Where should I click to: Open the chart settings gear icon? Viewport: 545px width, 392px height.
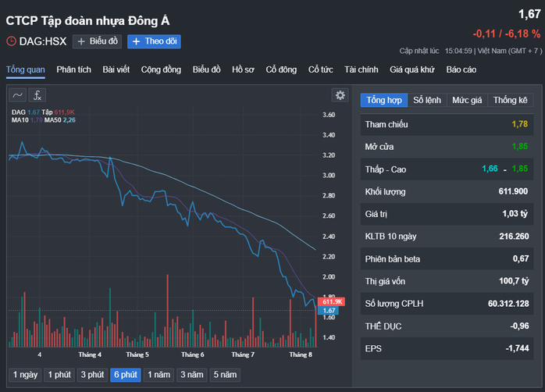(340, 95)
